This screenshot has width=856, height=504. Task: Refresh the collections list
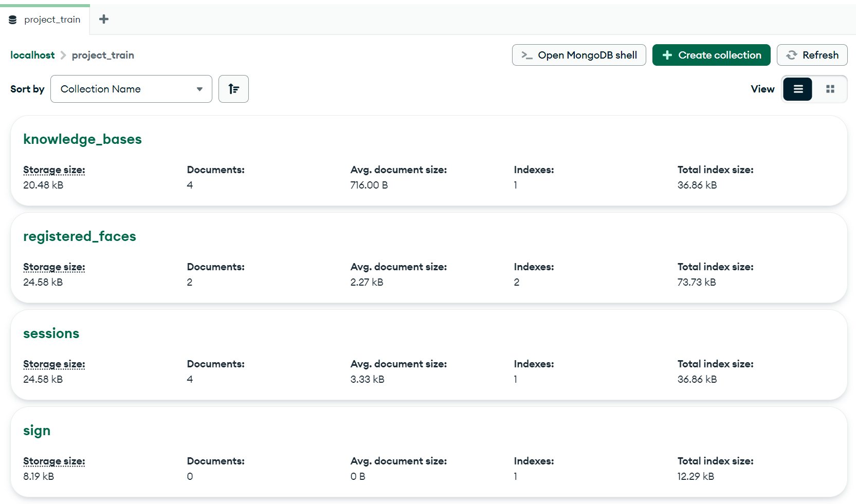pyautogui.click(x=812, y=55)
